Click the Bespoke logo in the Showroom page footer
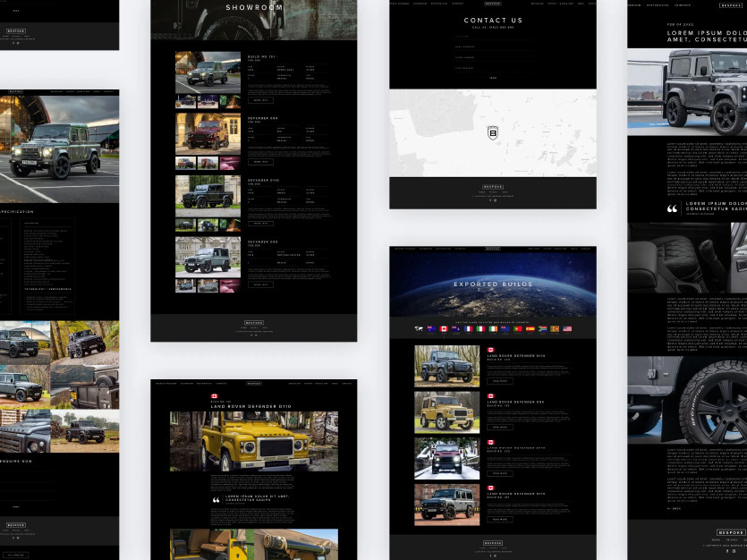747x560 pixels. [254, 322]
